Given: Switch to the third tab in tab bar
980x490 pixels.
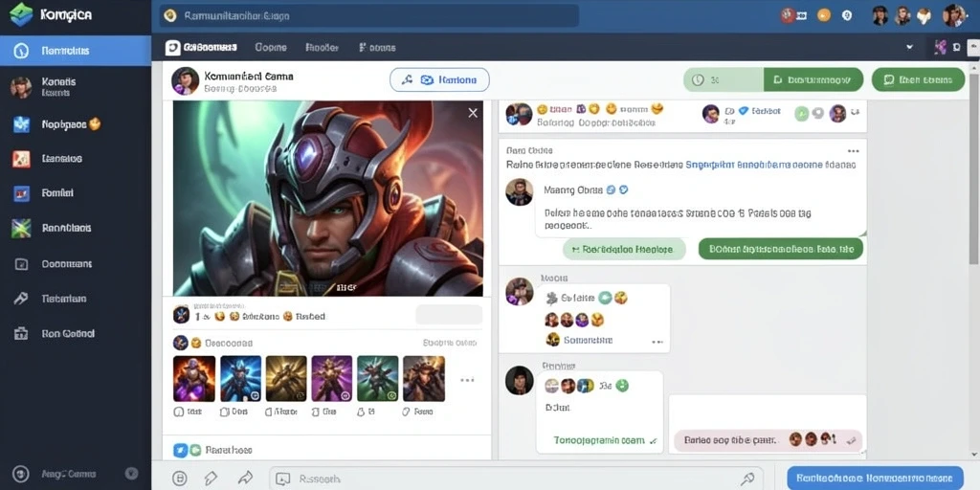Looking at the screenshot, I should [x=322, y=48].
